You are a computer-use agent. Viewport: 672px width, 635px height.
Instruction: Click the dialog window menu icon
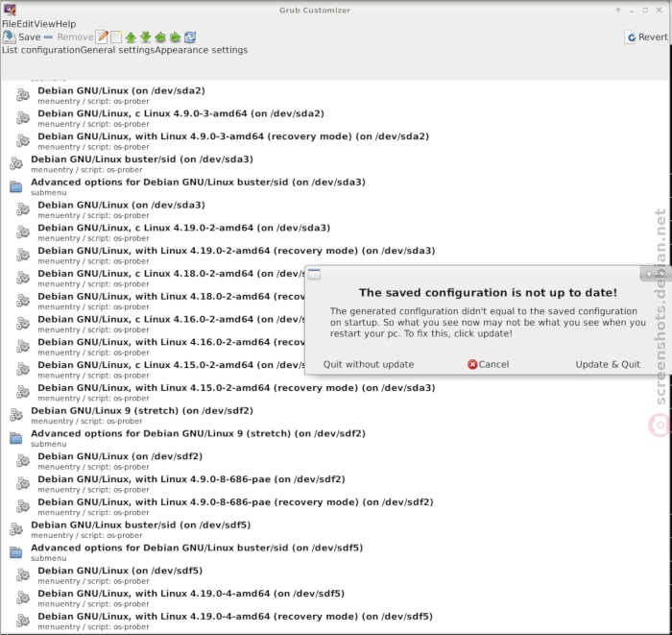point(314,275)
